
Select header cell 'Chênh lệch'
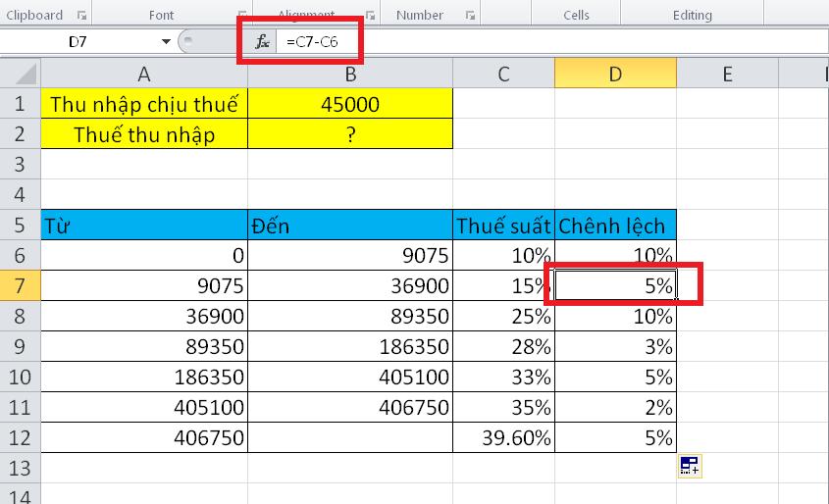[615, 226]
